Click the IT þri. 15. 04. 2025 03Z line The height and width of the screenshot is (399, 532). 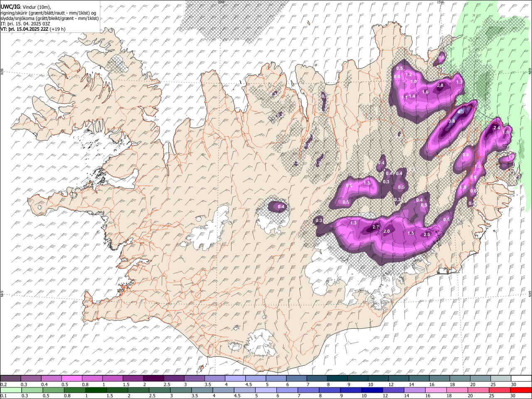tap(25, 24)
